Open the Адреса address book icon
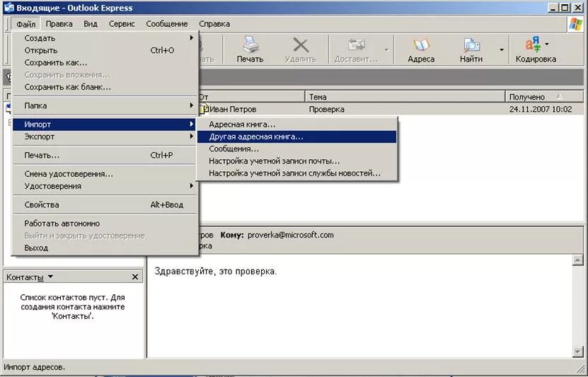 click(421, 45)
